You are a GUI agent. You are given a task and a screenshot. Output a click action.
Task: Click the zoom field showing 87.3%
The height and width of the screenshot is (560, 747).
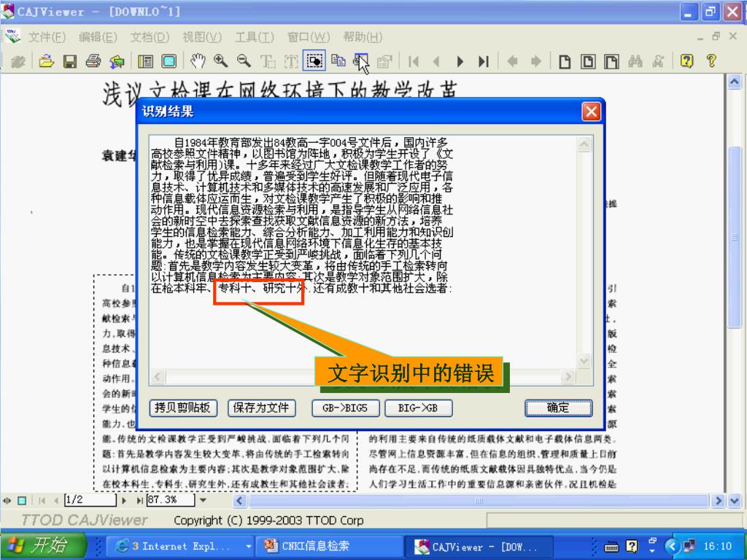click(171, 500)
